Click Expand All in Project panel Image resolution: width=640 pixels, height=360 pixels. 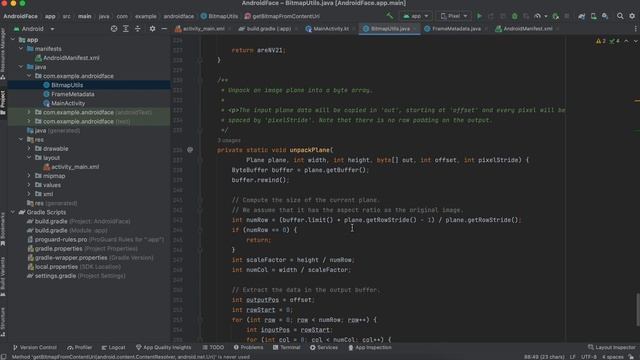(x=126, y=29)
